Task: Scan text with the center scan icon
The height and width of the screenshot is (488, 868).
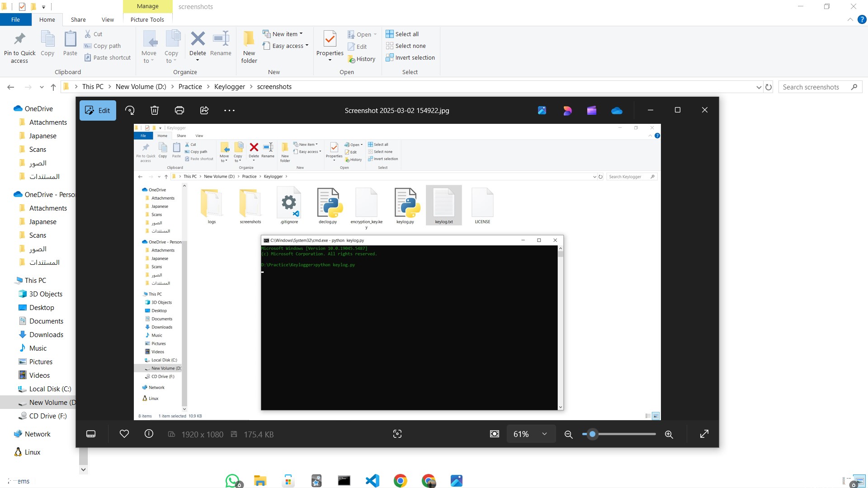Action: pos(397,434)
